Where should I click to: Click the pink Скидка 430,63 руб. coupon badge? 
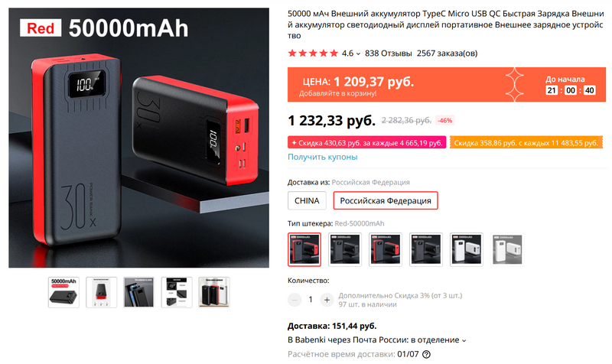click(367, 143)
